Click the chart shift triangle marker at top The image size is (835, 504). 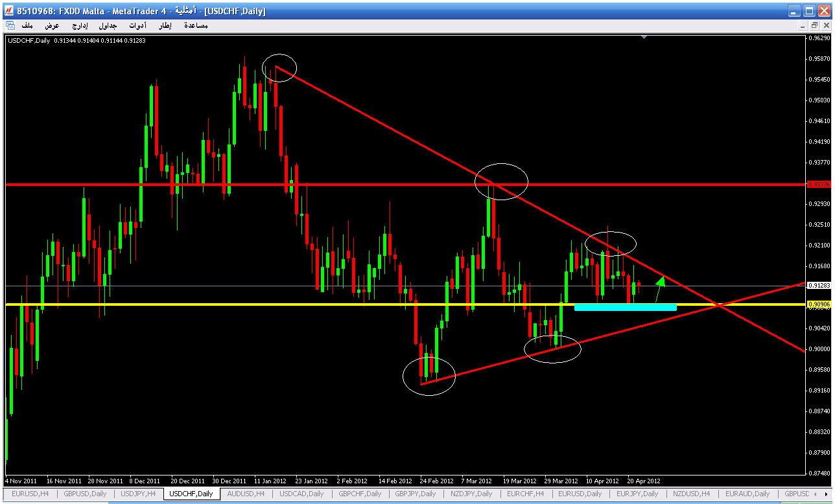(643, 38)
